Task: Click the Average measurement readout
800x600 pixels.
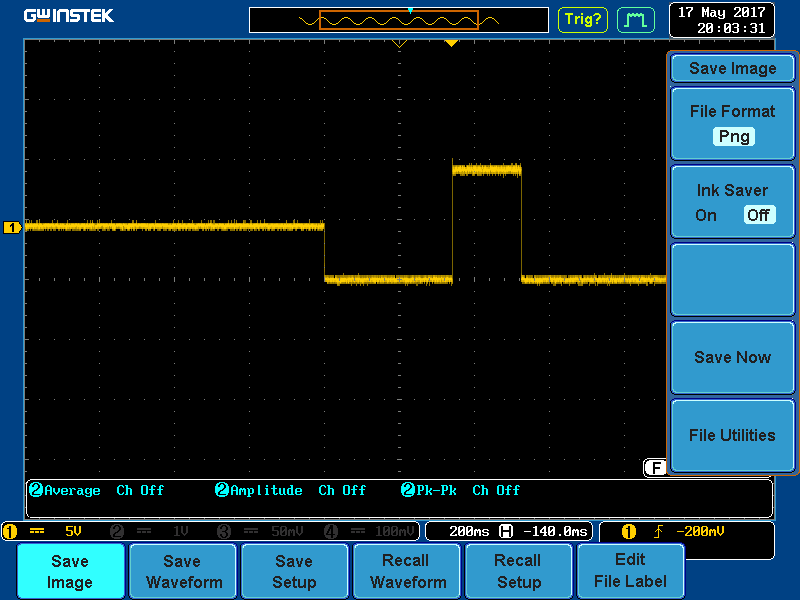Action: [x=96, y=490]
